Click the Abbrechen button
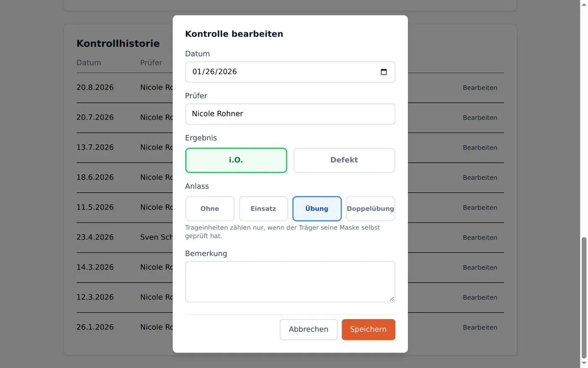 309,329
